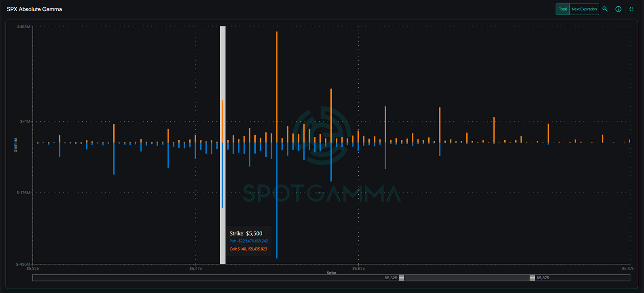Click the left strike range handle at $5,325
Image resolution: width=644 pixels, height=293 pixels.
coord(402,278)
